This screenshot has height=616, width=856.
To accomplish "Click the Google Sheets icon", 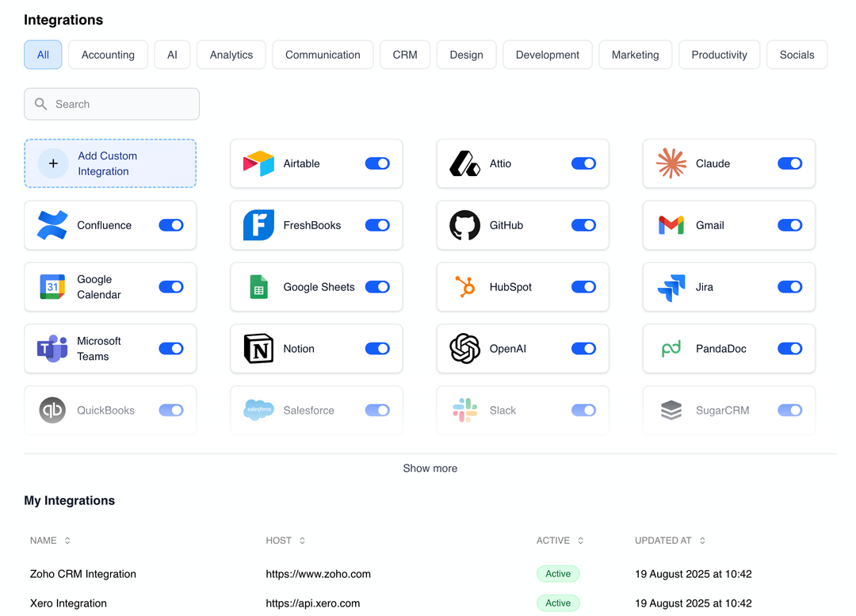I will [x=258, y=287].
